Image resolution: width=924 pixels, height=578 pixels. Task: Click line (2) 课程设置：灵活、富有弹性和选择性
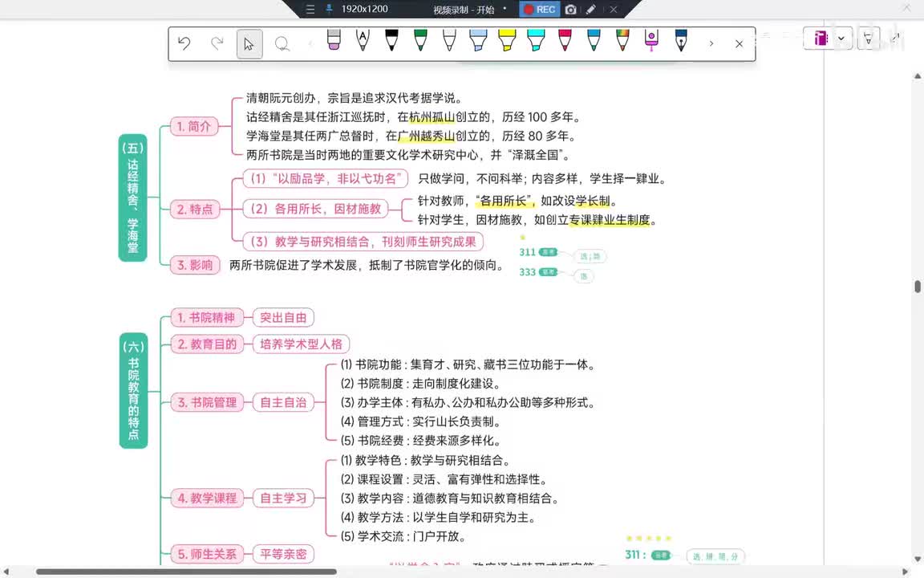[x=444, y=479]
